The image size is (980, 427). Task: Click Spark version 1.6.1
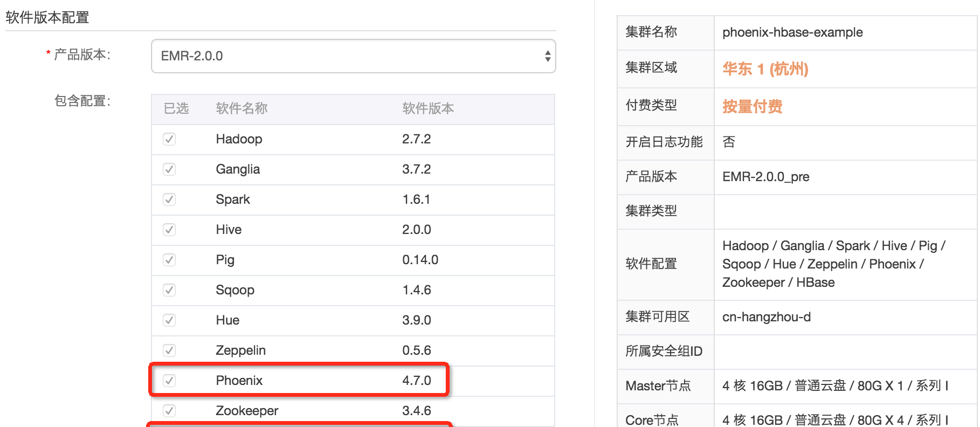[416, 199]
